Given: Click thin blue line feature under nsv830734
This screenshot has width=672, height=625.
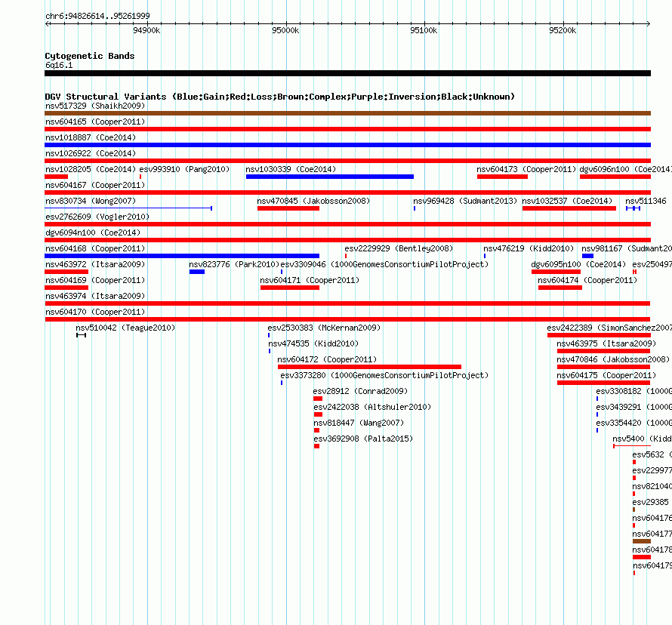Looking at the screenshot, I should click(128, 208).
